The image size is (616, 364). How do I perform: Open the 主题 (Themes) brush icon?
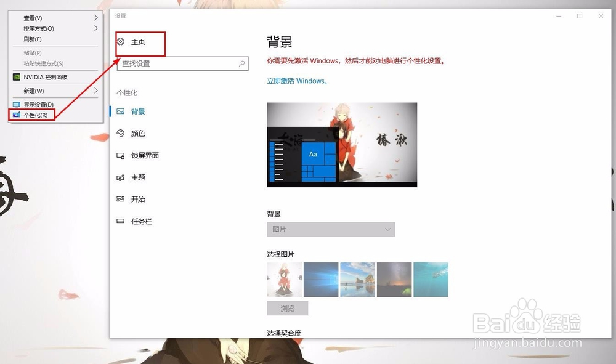pos(120,177)
